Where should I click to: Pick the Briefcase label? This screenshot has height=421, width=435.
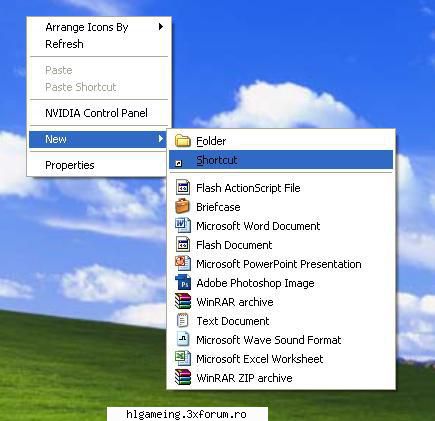click(218, 207)
